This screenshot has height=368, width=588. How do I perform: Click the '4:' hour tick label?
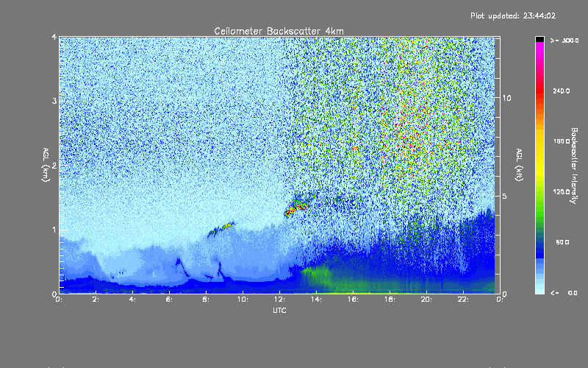coord(133,300)
